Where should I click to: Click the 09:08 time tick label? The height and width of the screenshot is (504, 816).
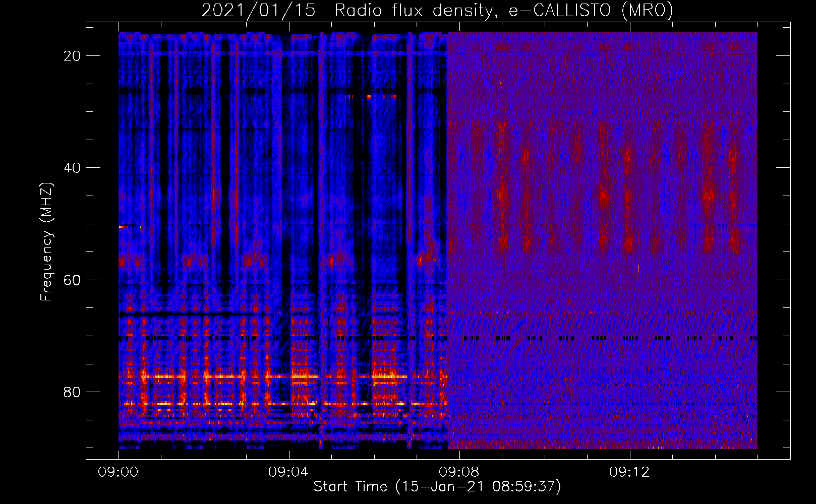pyautogui.click(x=459, y=472)
